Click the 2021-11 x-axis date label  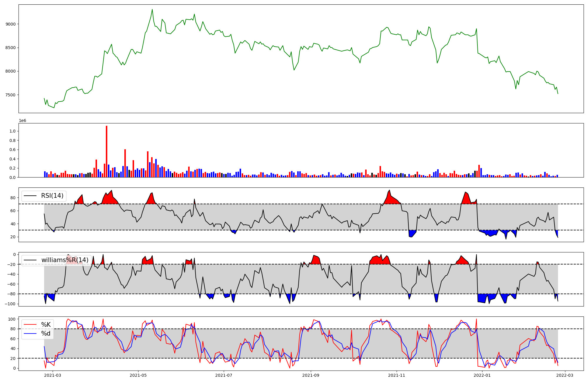click(x=397, y=375)
